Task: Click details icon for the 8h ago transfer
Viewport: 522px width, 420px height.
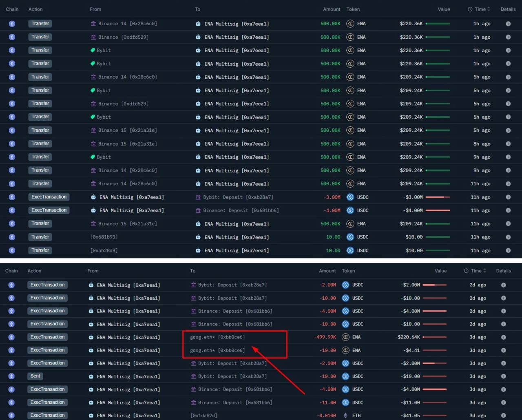Action: 508,144
